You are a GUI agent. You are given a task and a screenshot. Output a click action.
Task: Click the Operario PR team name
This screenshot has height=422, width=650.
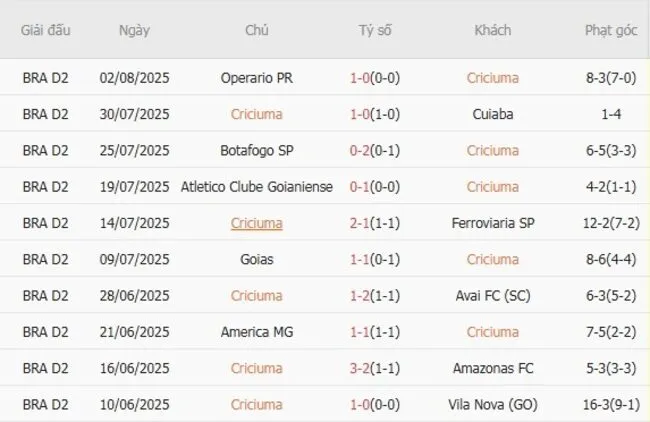pyautogui.click(x=256, y=78)
